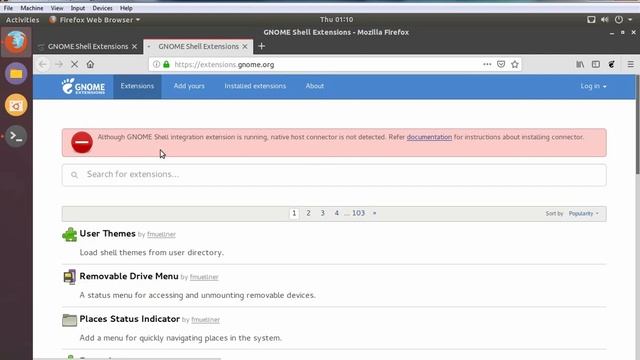Go back to previous page

point(43,64)
